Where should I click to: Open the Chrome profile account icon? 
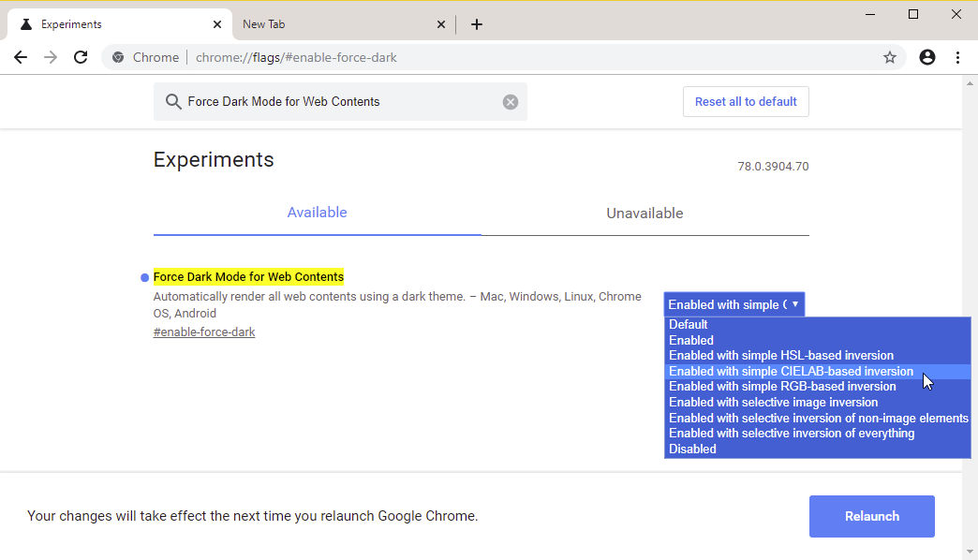[x=927, y=57]
